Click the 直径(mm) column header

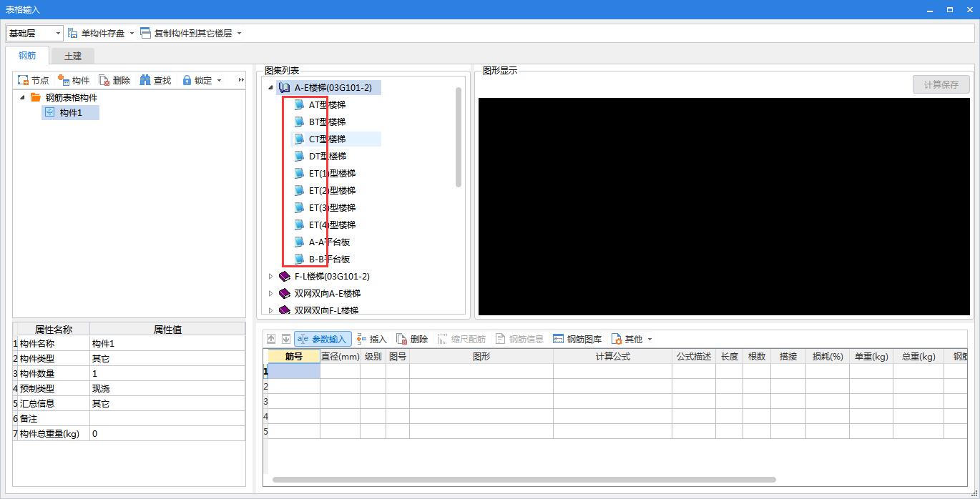(x=340, y=356)
